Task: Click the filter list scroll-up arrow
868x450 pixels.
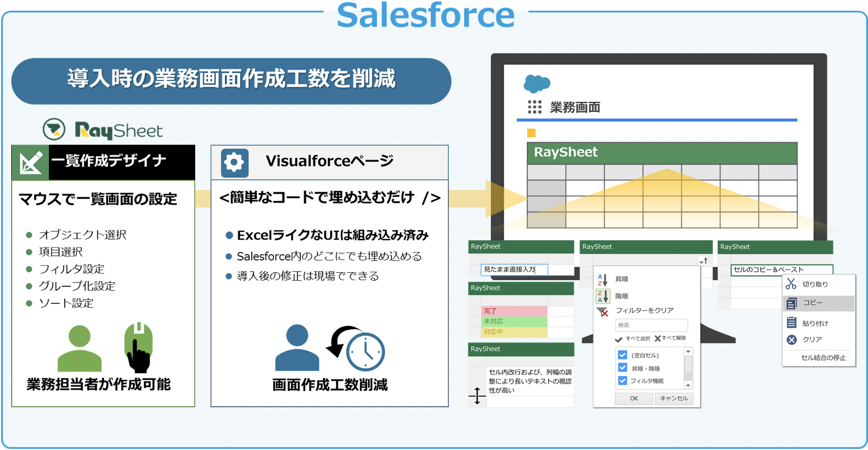Action: coord(688,385)
